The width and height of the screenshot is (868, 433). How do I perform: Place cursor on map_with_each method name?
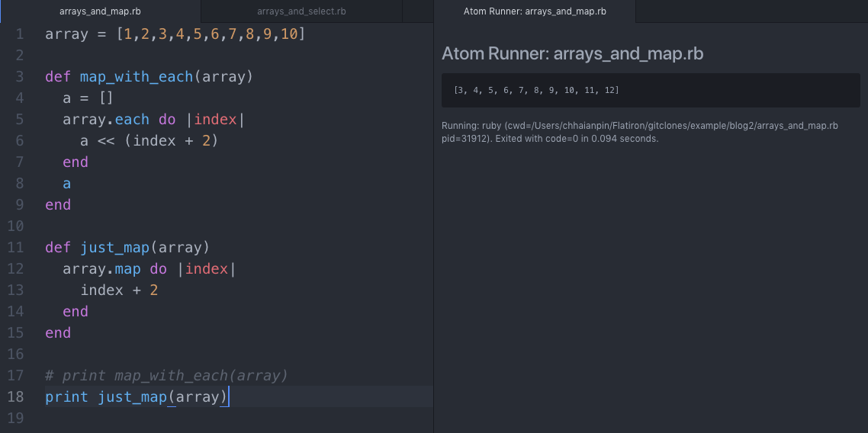click(137, 77)
